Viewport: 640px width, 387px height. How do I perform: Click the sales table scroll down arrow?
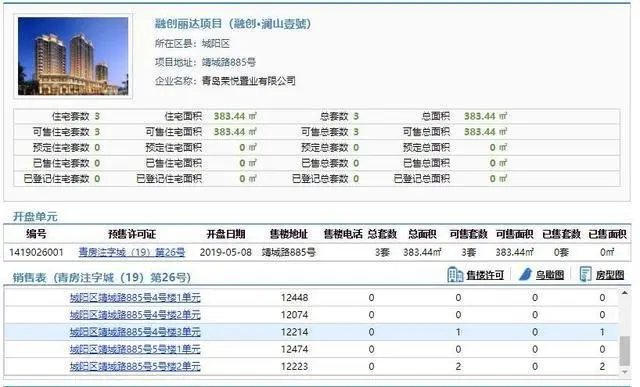click(x=624, y=371)
